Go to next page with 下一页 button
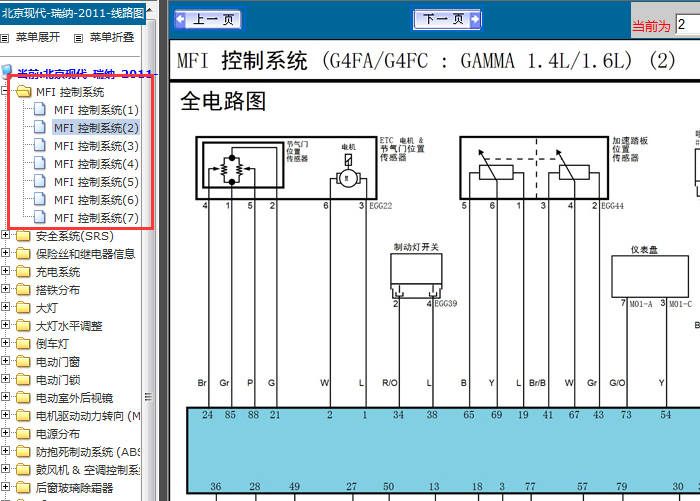The width and height of the screenshot is (700, 501). 447,19
